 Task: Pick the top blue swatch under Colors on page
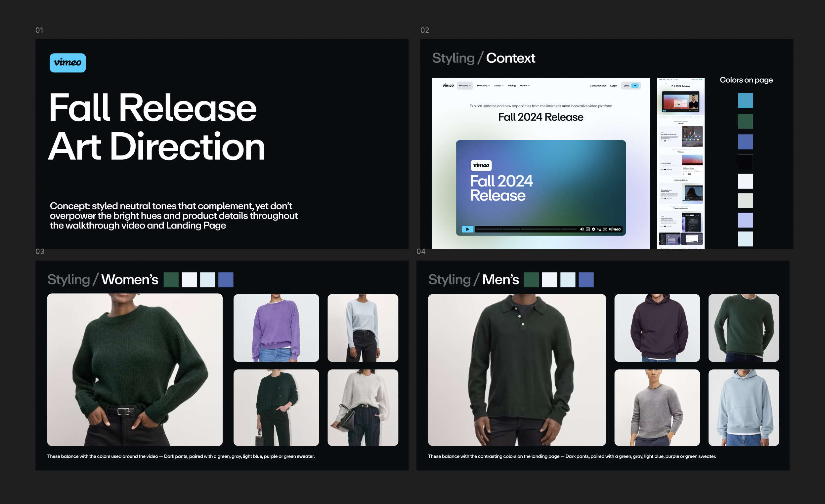pos(745,101)
